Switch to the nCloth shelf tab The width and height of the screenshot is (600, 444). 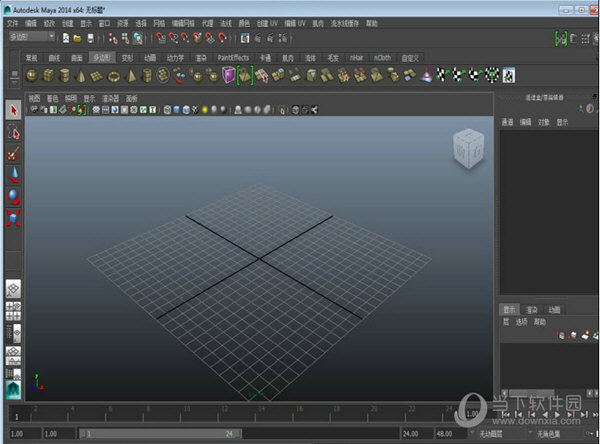[x=382, y=58]
